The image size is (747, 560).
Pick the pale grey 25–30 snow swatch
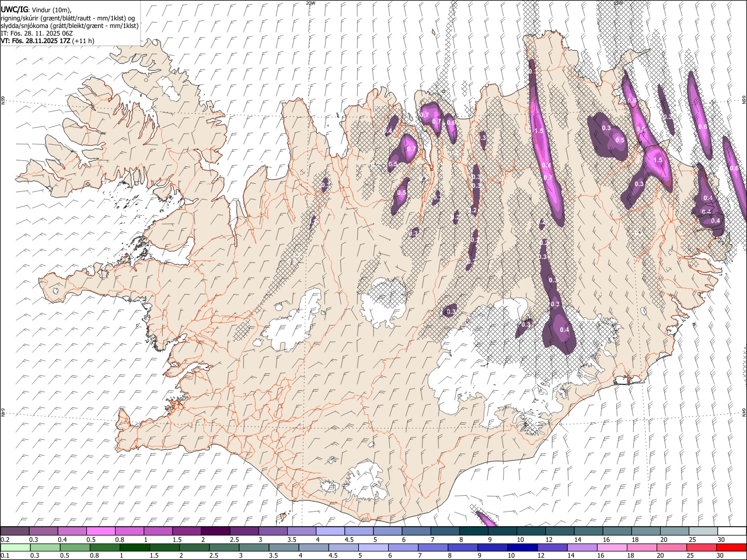coord(703,531)
